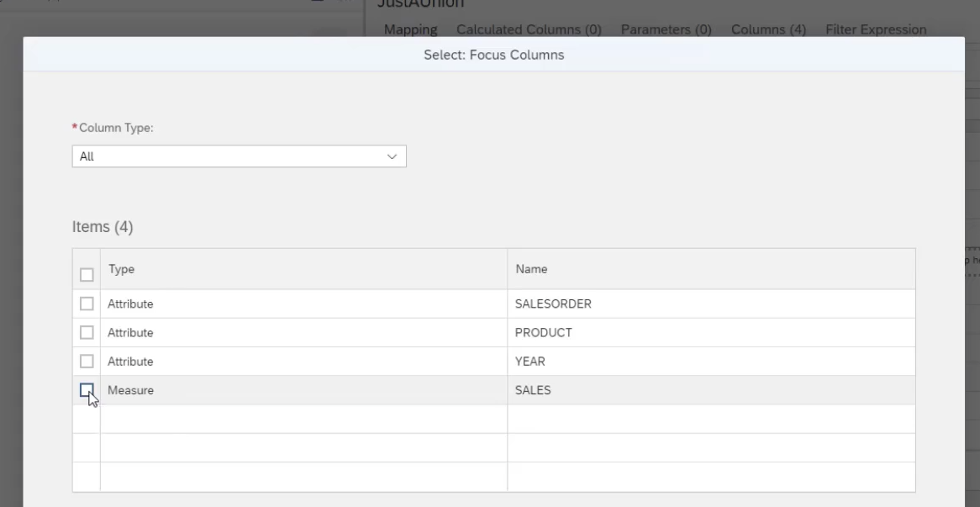The width and height of the screenshot is (980, 507).
Task: Open the Columns (4) tab
Action: click(x=768, y=29)
